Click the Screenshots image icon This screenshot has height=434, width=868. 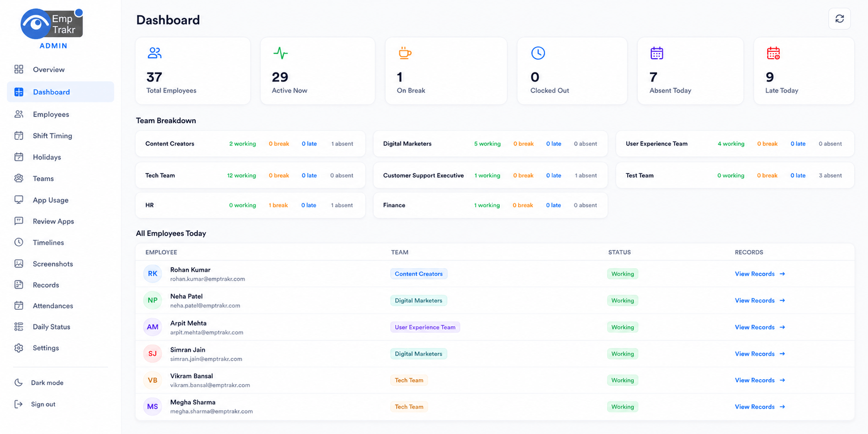pyautogui.click(x=19, y=264)
